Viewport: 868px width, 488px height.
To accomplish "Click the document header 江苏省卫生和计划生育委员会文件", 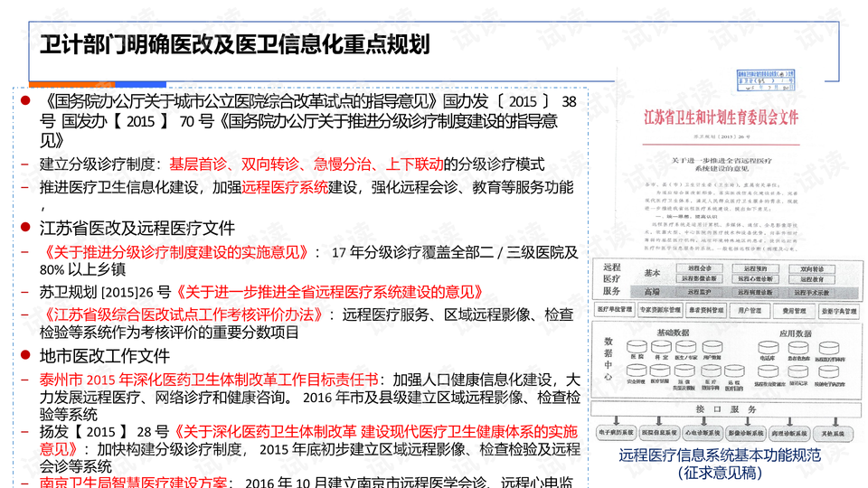I will point(721,117).
